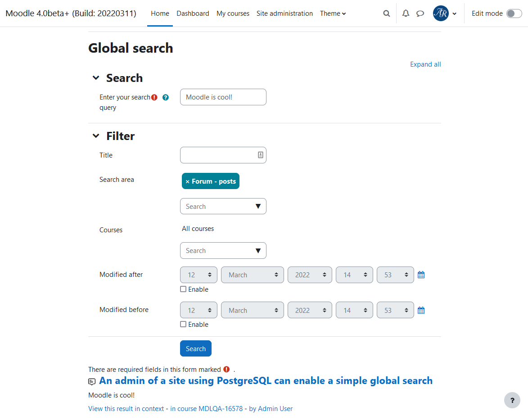Click the blue Search submit button
Viewport: 528px width, 420px height.
(196, 348)
